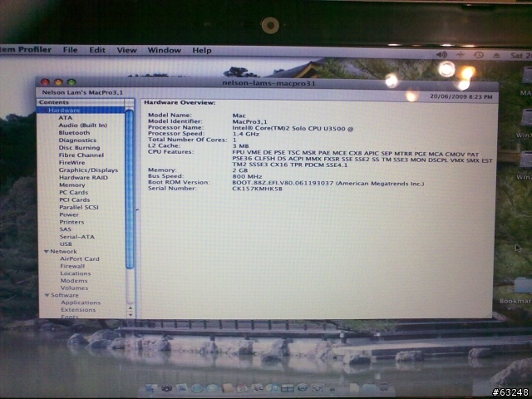Screen dimensions: 532x399
Task: Select Bluetooth in the sidebar
Action: tap(74, 133)
